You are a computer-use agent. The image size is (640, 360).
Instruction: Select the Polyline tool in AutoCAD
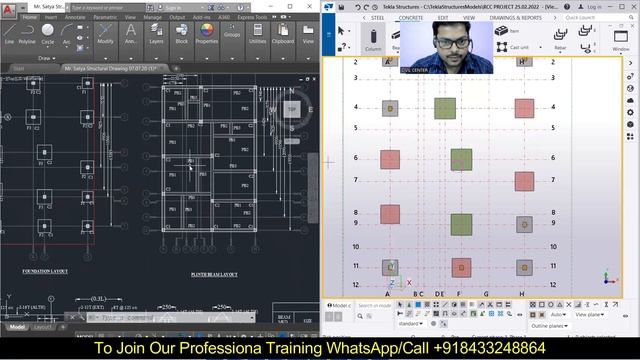[x=27, y=34]
